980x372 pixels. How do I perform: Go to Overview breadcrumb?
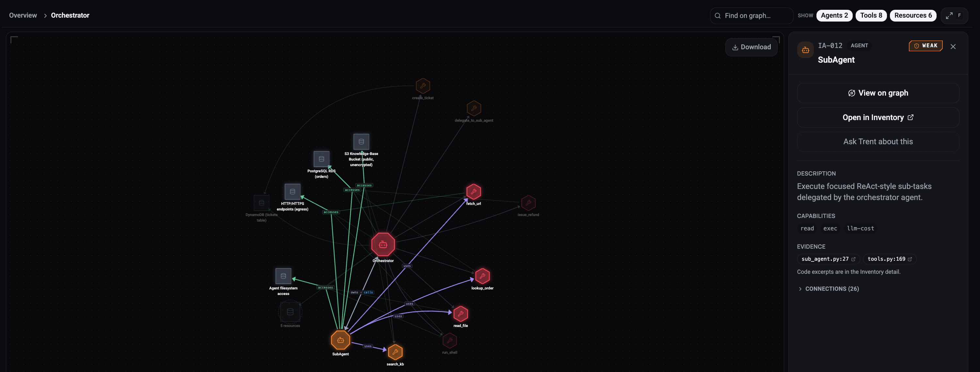click(23, 15)
